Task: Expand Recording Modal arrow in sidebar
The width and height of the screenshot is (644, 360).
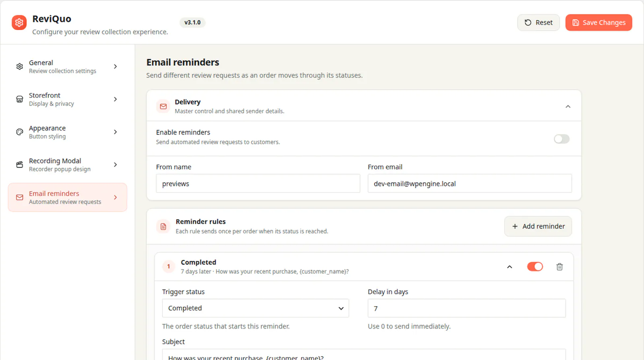Action: coord(115,164)
